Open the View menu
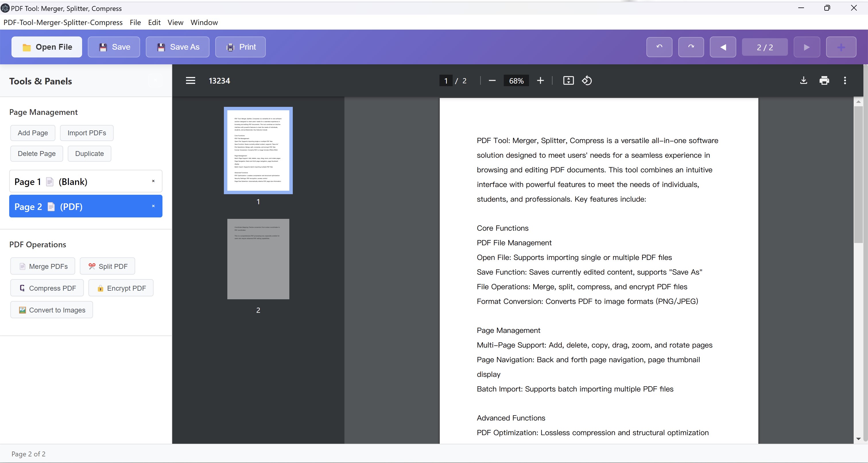The width and height of the screenshot is (868, 463). (175, 22)
